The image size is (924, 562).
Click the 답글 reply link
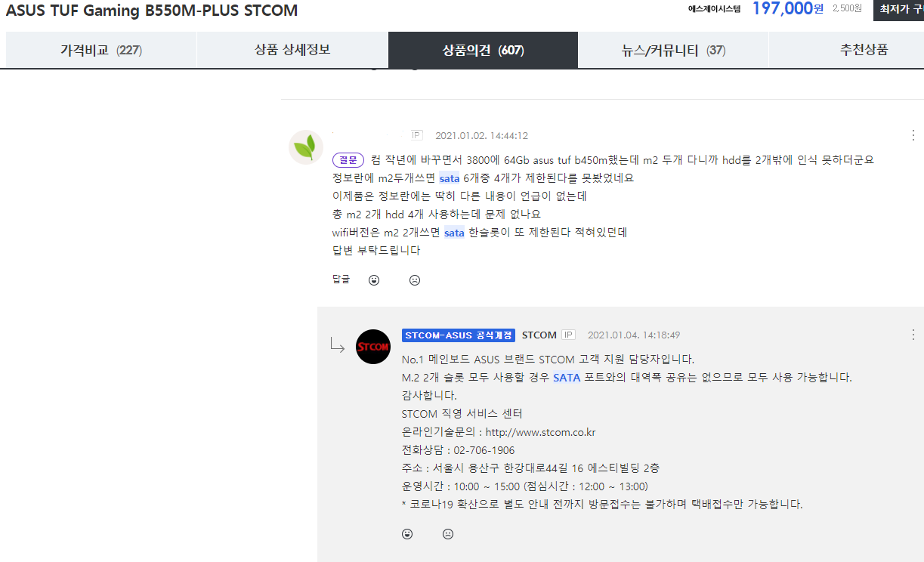341,280
